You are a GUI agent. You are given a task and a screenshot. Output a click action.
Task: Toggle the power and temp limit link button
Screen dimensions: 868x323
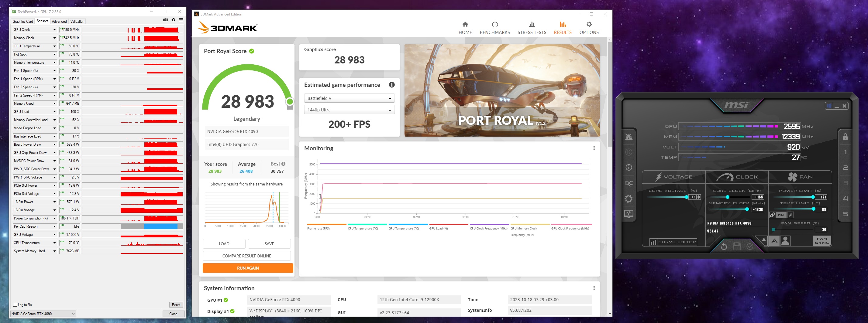(x=773, y=215)
